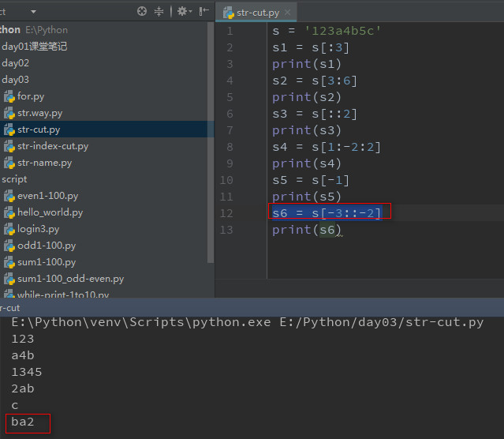Click the str-cut run tool window title
Screen dimensions: 504x439
point(10,308)
